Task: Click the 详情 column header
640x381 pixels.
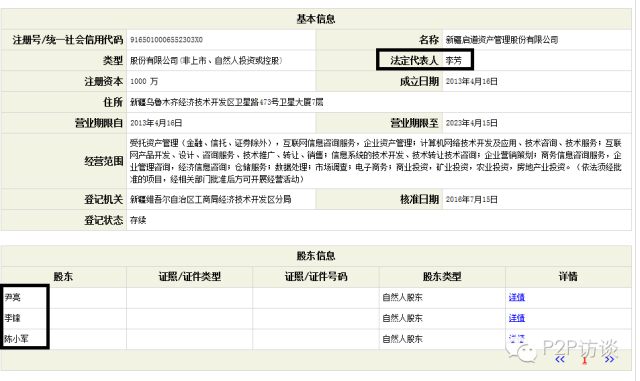Action: (568, 277)
